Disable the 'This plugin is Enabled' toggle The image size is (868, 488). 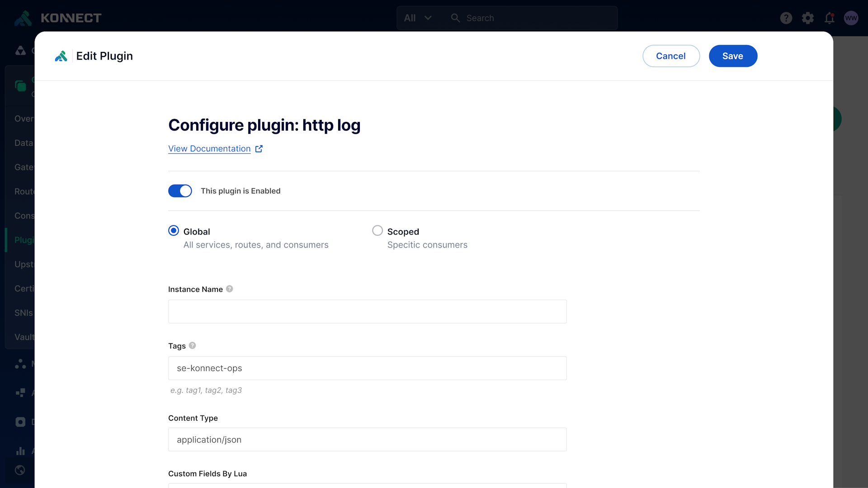[x=180, y=191]
